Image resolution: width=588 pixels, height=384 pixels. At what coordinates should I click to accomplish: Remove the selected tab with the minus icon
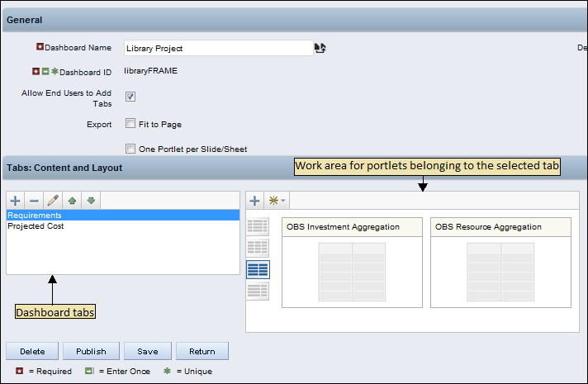34,201
